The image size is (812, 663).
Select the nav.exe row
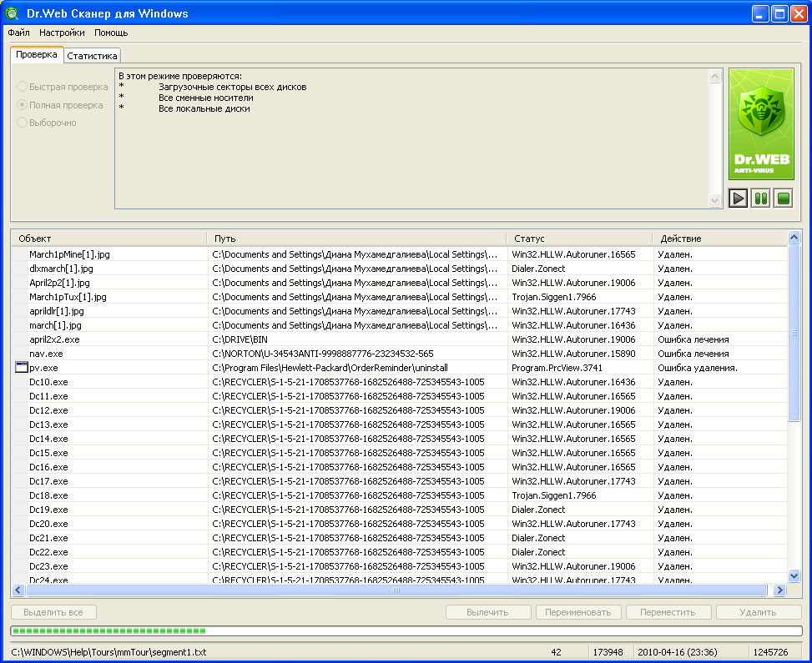399,354
